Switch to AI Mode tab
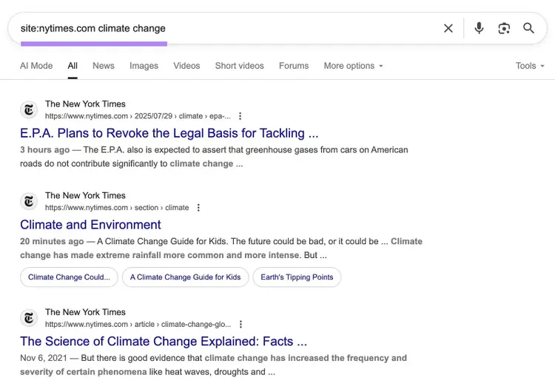This screenshot has height=392, width=555. click(36, 66)
